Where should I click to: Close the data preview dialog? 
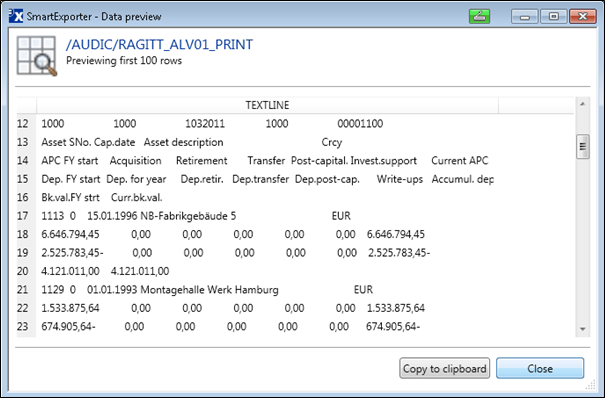coord(540,368)
